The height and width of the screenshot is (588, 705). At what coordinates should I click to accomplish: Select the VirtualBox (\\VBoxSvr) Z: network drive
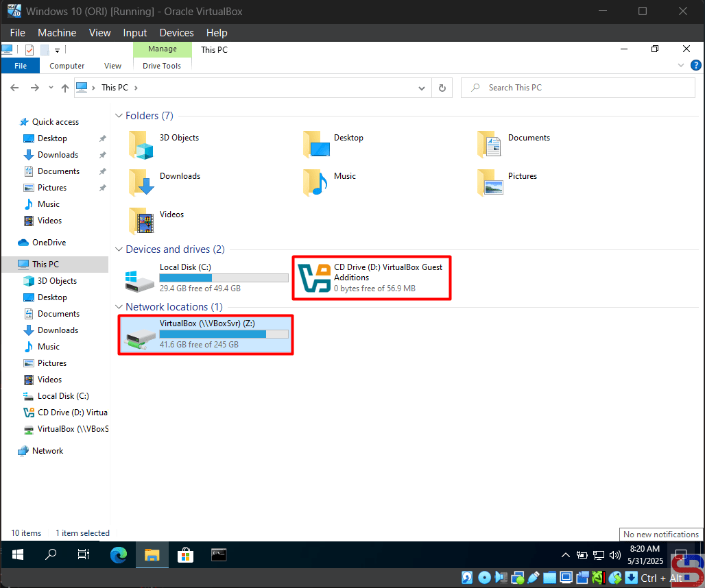pyautogui.click(x=206, y=334)
